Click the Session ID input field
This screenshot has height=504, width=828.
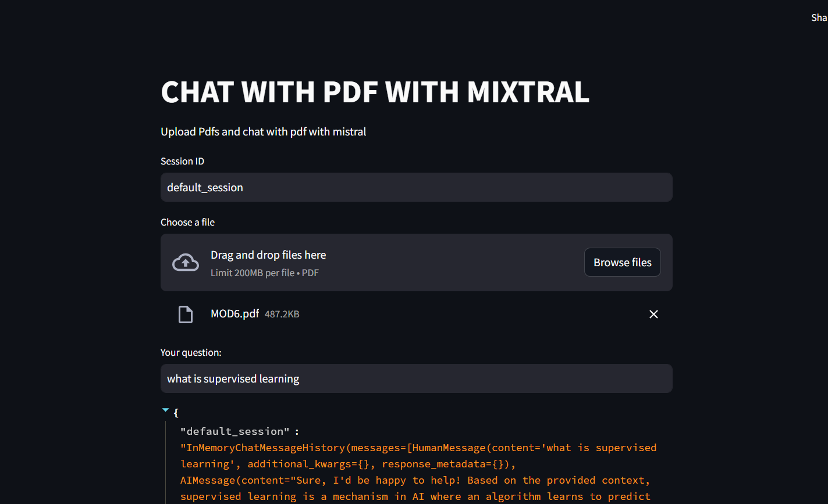tap(416, 187)
